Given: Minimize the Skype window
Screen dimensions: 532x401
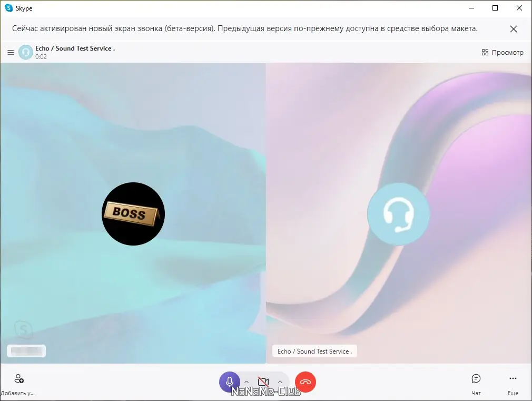Looking at the screenshot, I should pos(471,8).
